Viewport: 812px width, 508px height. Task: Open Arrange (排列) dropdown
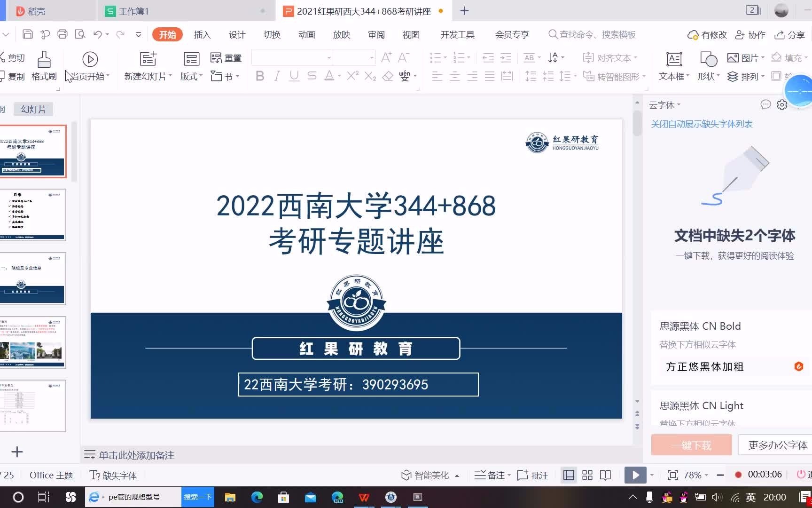click(x=746, y=76)
